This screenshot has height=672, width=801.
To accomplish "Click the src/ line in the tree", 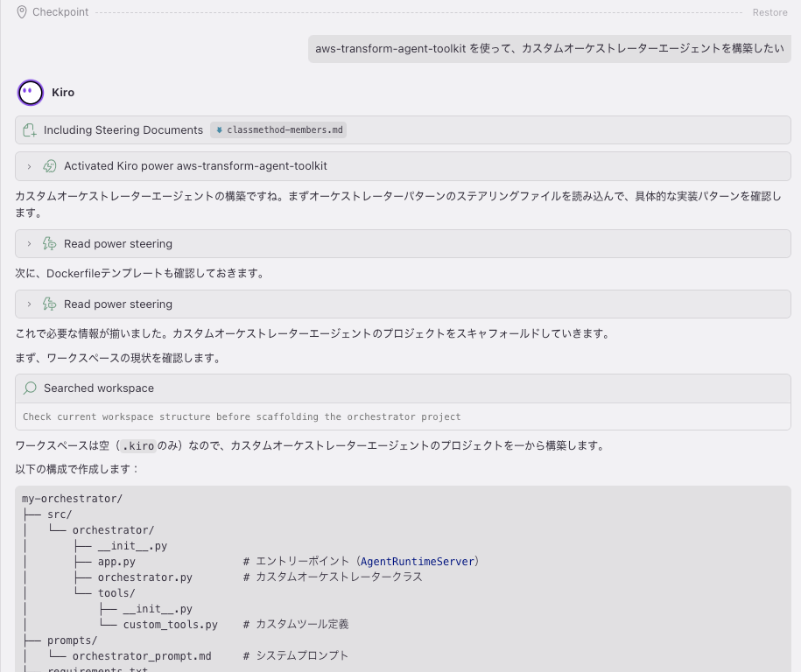I will coord(60,514).
